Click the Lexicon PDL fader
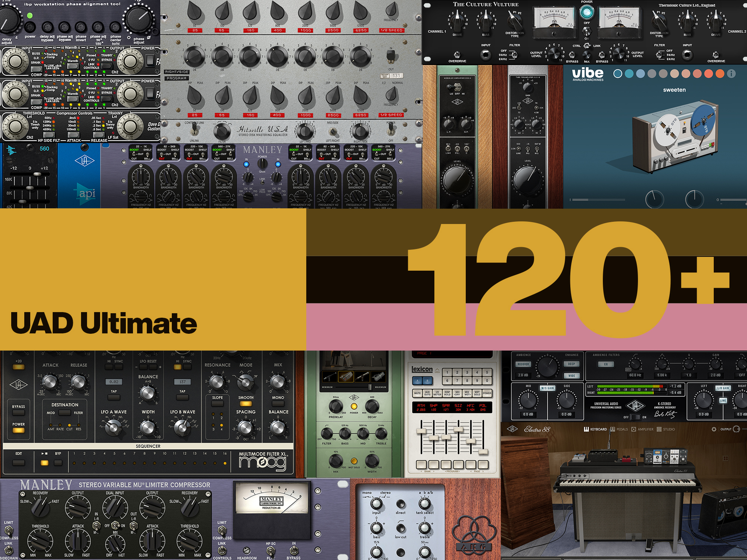Image resolution: width=747 pixels, height=560 pixels. point(483,452)
